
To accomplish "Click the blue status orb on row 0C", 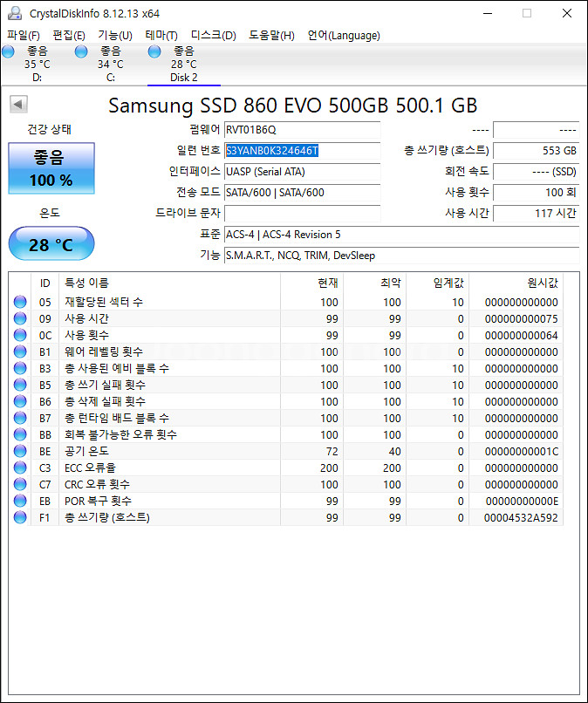I will click(x=20, y=335).
